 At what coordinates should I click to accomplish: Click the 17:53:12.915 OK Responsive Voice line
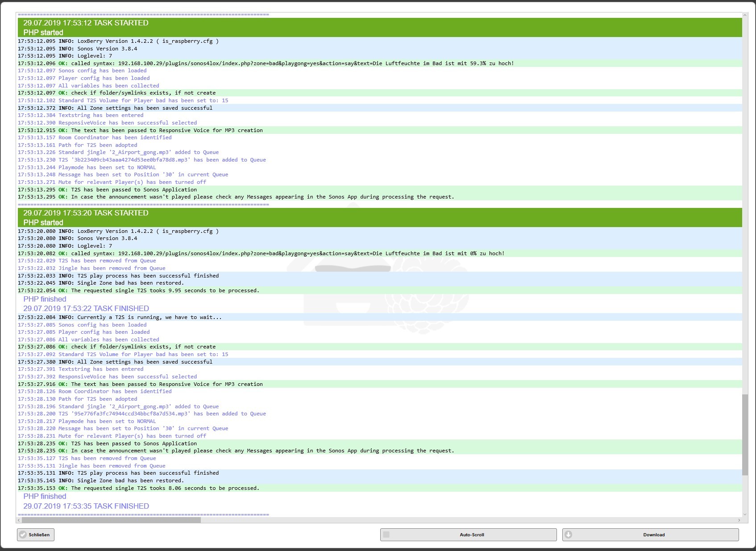(x=380, y=130)
